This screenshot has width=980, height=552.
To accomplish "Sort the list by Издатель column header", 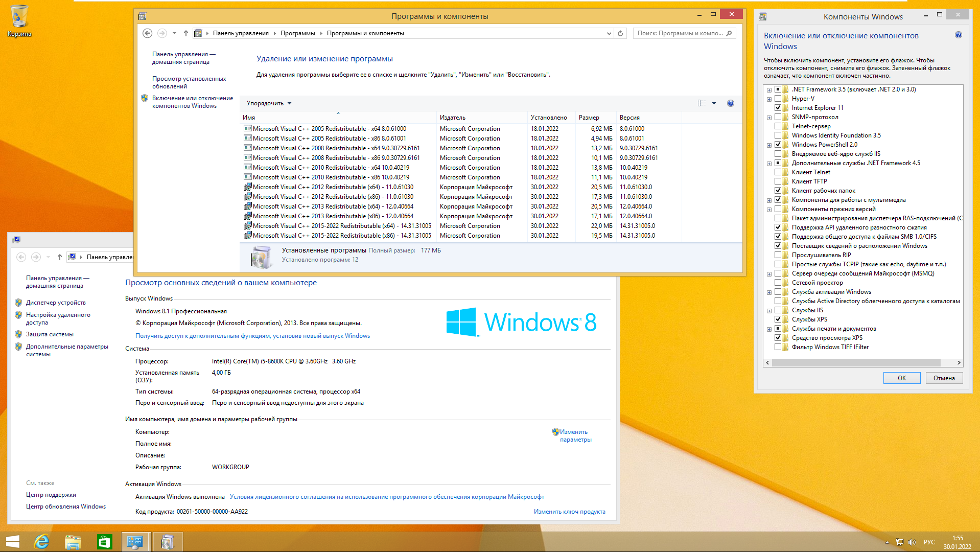I will click(x=453, y=118).
